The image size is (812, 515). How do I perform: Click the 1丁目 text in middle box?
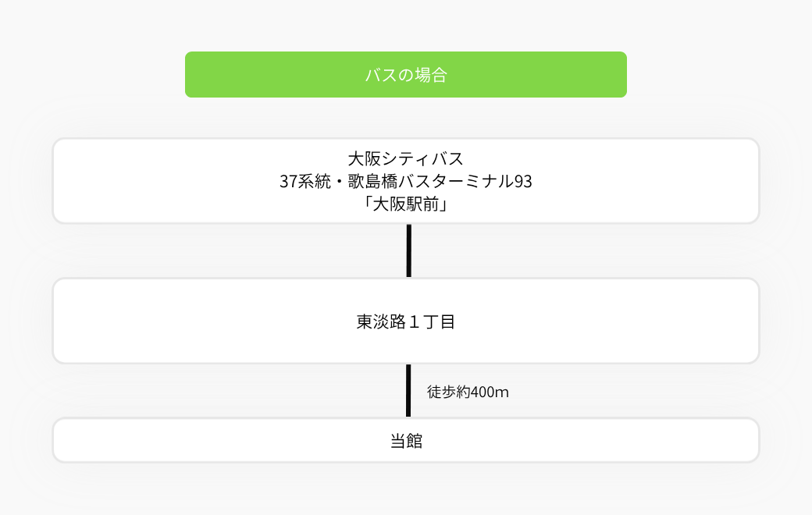(x=432, y=321)
